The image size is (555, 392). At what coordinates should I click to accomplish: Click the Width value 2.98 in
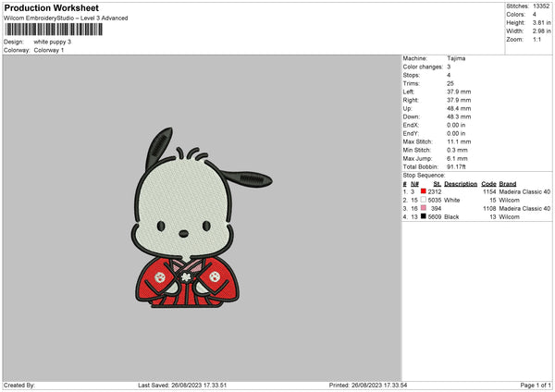coord(541,31)
